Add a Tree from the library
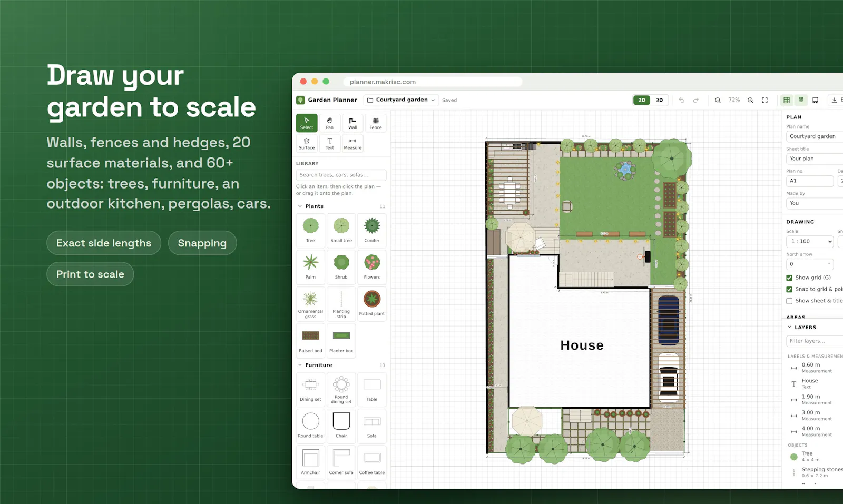Image resolution: width=843 pixels, height=504 pixels. 311,230
